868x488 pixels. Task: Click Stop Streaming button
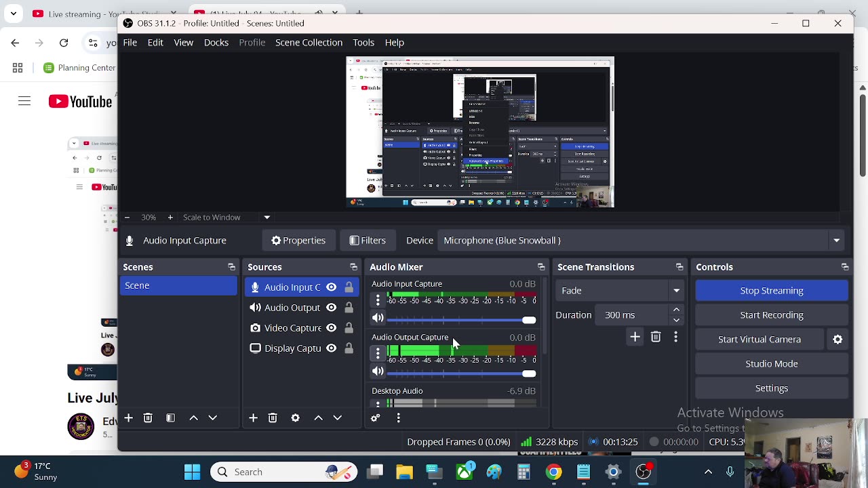click(x=772, y=291)
